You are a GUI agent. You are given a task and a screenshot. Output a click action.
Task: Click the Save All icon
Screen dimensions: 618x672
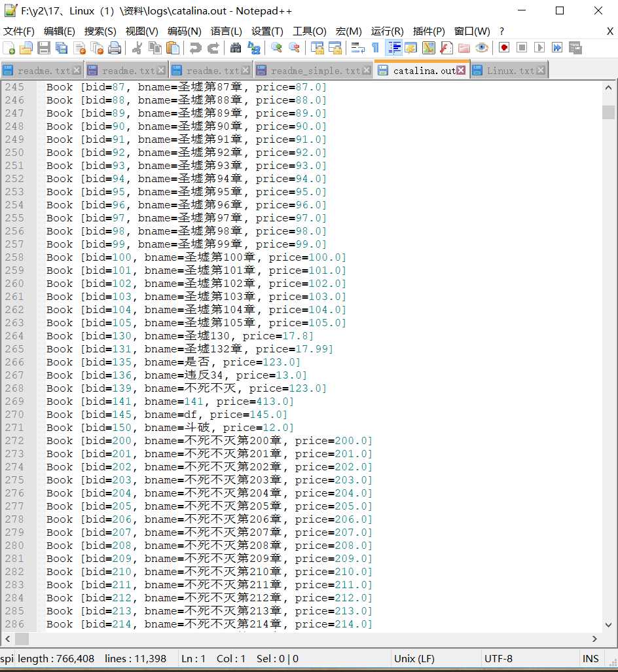point(62,48)
